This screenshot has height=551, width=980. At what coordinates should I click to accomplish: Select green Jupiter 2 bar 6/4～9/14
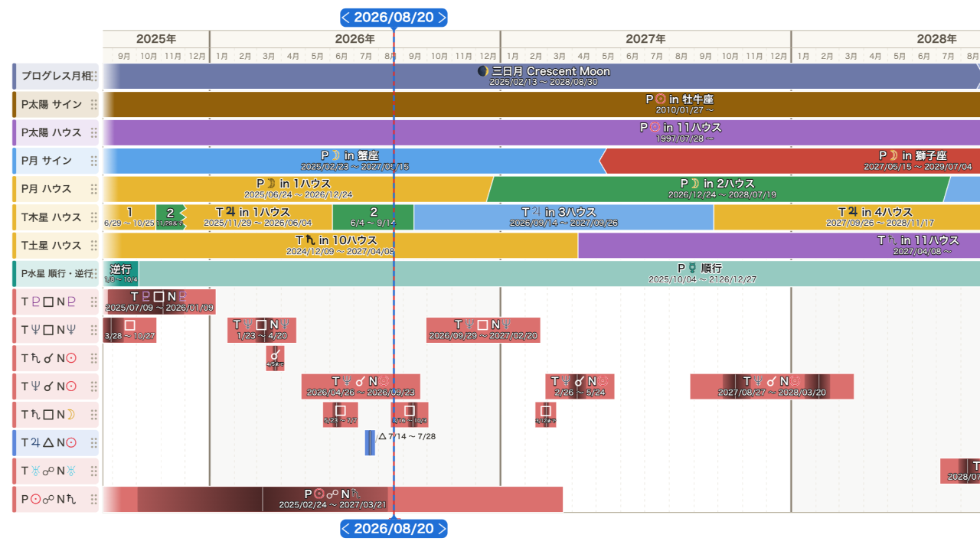374,217
